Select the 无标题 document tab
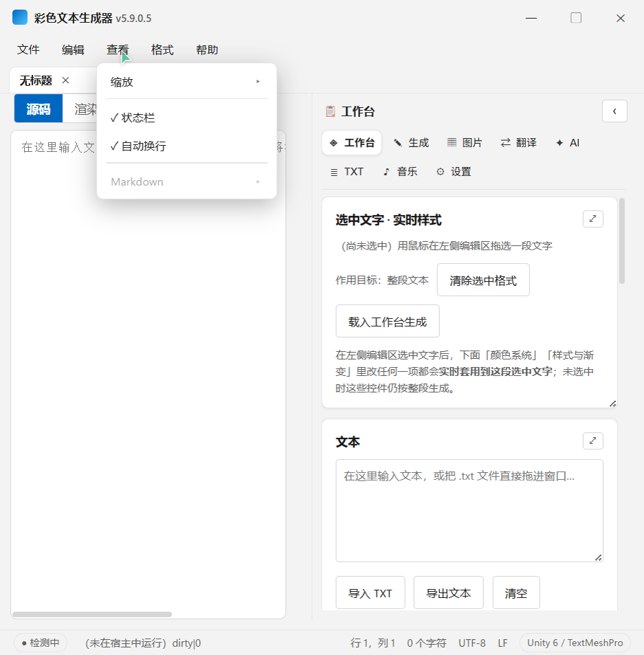This screenshot has height=655, width=644. (36, 80)
